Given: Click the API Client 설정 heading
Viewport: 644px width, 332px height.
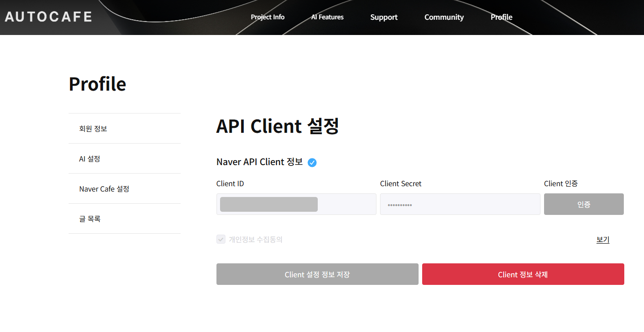Looking at the screenshot, I should (x=277, y=126).
